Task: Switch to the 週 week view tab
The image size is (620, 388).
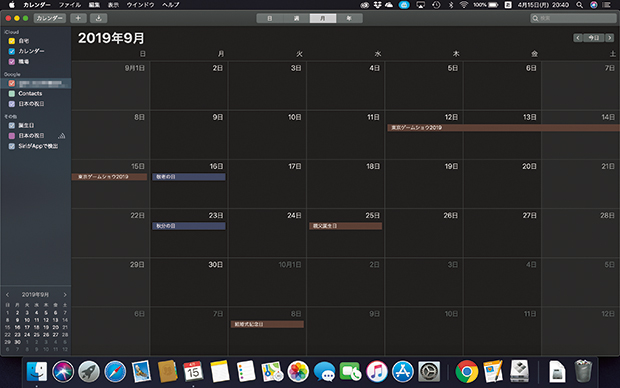Action: tap(296, 18)
